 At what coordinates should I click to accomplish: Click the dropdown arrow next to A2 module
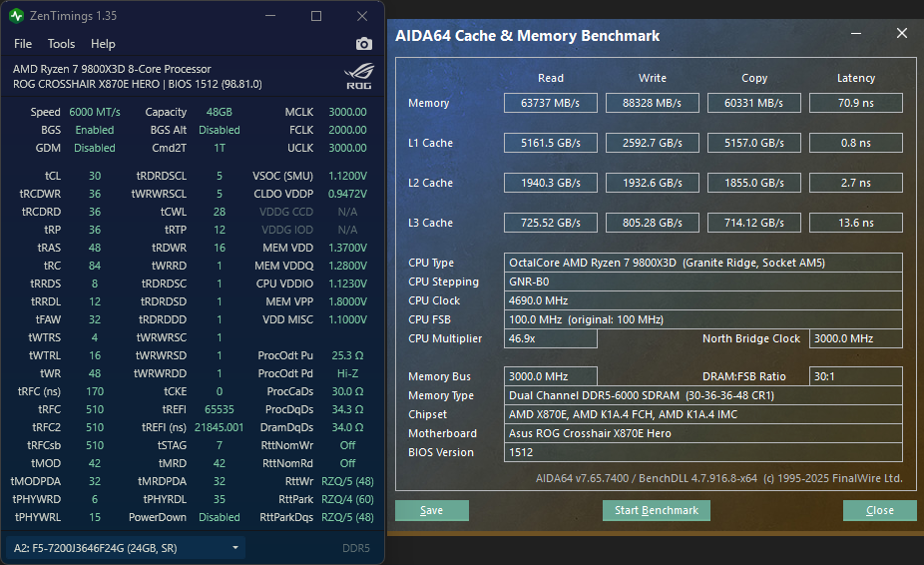pyautogui.click(x=235, y=548)
